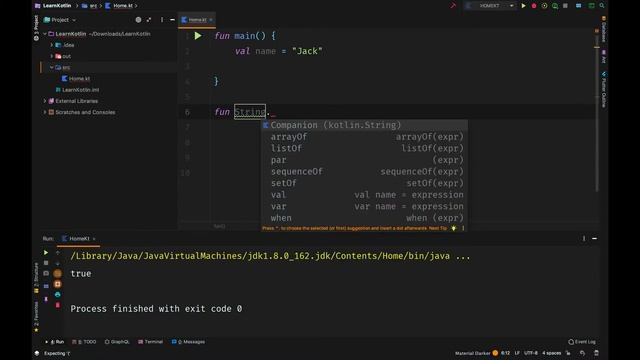Open the GraphQL tool window tab
Viewport: 640px width, 360px height.
[x=117, y=342]
